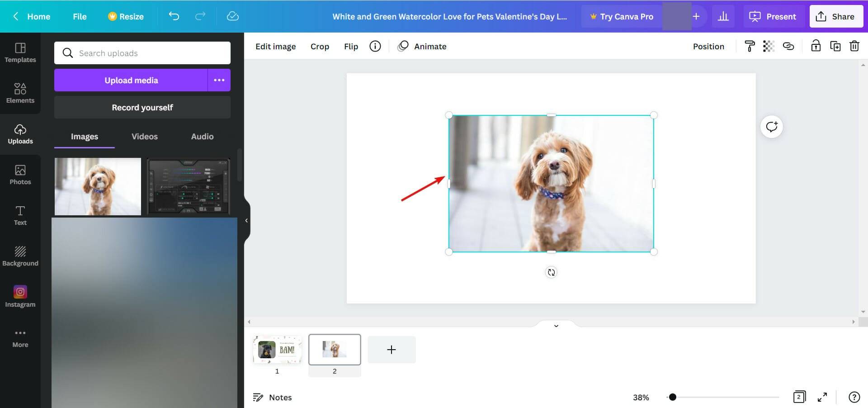Collapse the page thumbnails strip
The image size is (868, 408).
coord(556,326)
